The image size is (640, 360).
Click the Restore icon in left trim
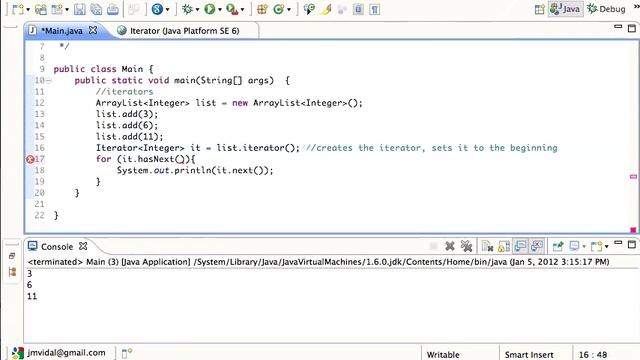[x=12, y=256]
